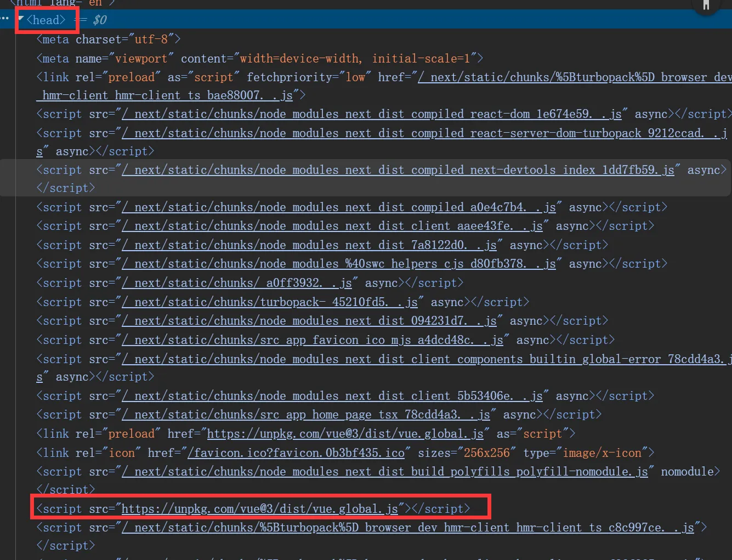Click the 256x256 sizes attribute value
This screenshot has height=560, width=732.
point(487,453)
